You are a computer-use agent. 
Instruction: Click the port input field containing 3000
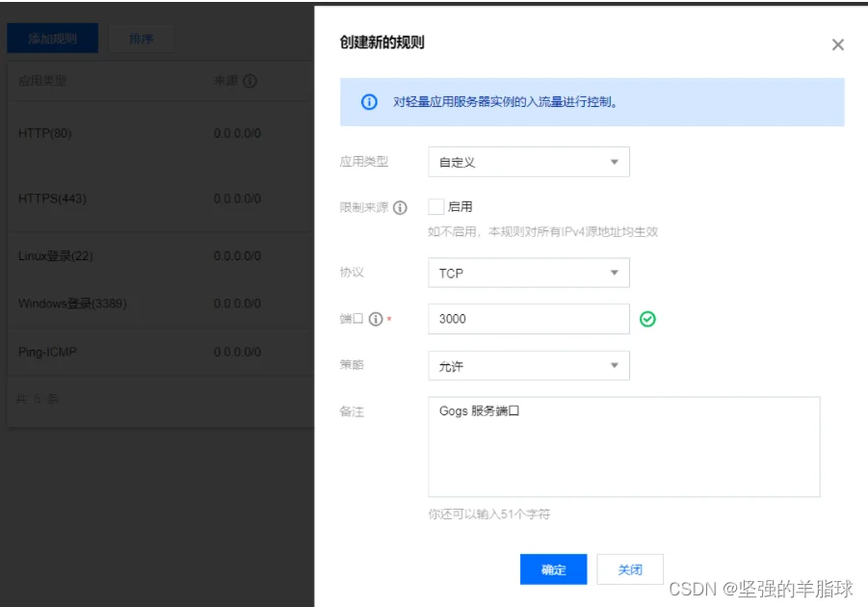click(x=529, y=319)
